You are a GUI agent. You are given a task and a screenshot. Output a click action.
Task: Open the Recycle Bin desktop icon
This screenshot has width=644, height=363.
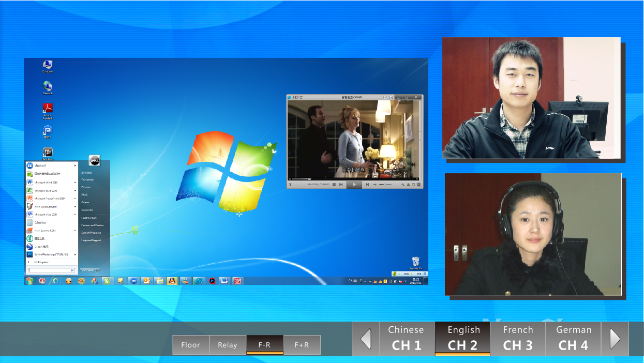point(416,264)
